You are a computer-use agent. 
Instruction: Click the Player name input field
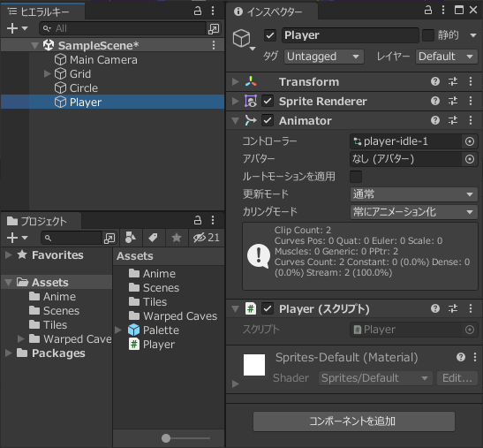[x=350, y=35]
